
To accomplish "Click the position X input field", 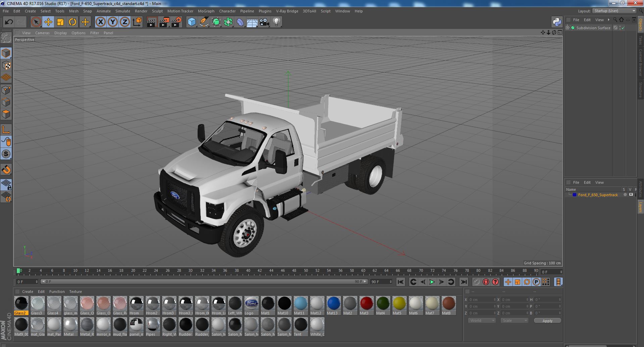I will (x=482, y=300).
